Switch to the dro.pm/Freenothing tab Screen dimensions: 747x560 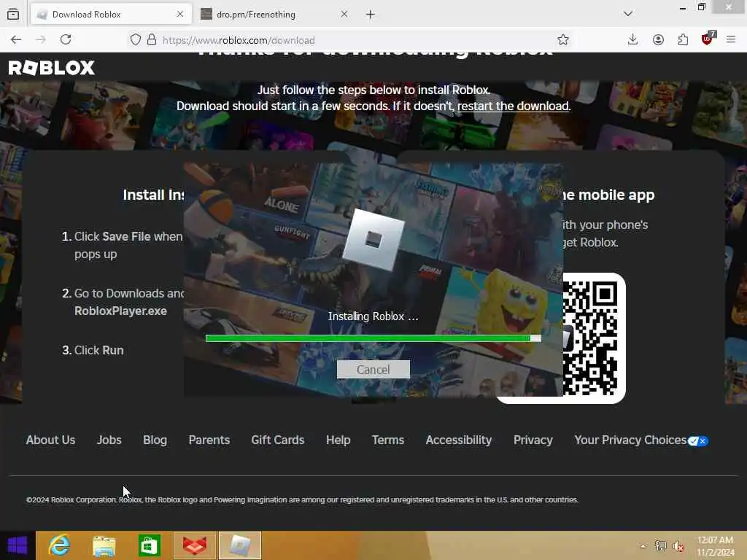point(275,15)
